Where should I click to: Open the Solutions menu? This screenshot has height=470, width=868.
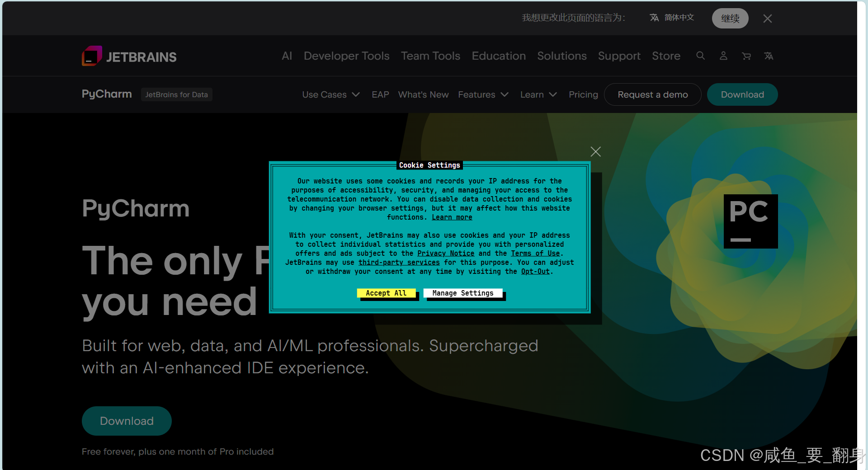pos(562,56)
